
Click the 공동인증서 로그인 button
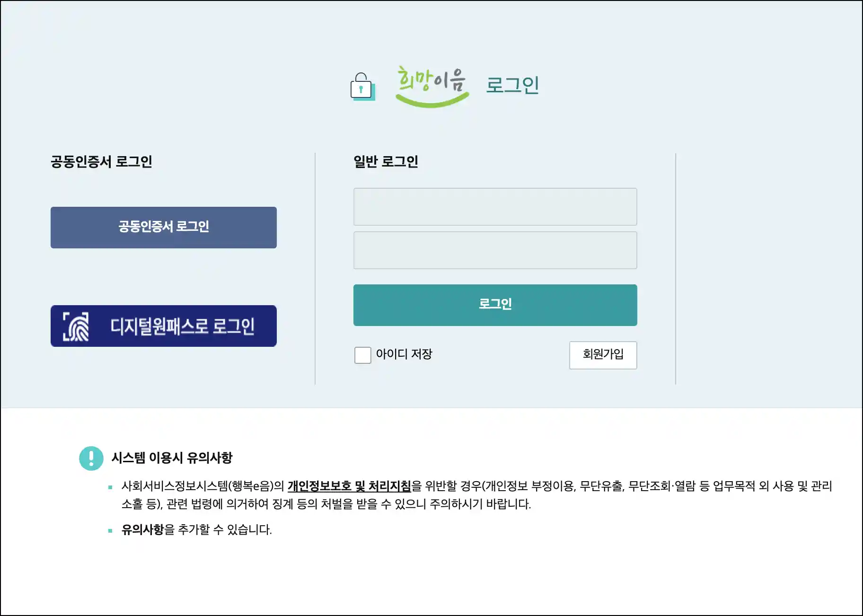click(x=164, y=228)
